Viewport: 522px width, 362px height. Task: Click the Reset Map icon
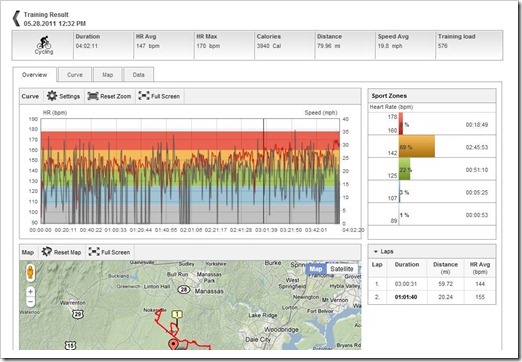coord(46,252)
